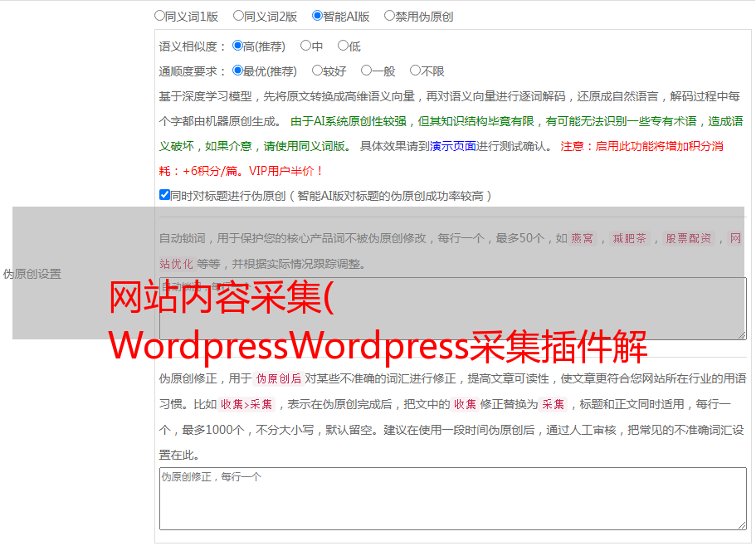This screenshot has width=756, height=546.
Task: Click the 股票配资 example keyword
Action: coord(689,238)
